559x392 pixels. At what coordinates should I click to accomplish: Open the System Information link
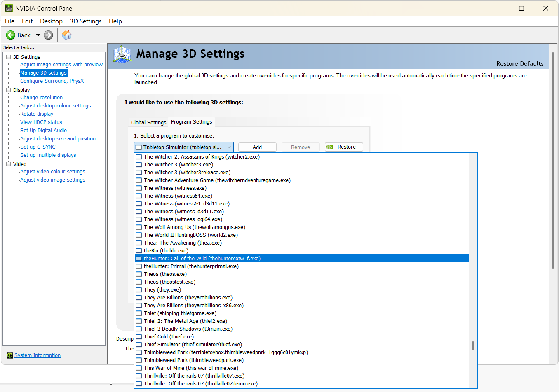[x=38, y=355]
